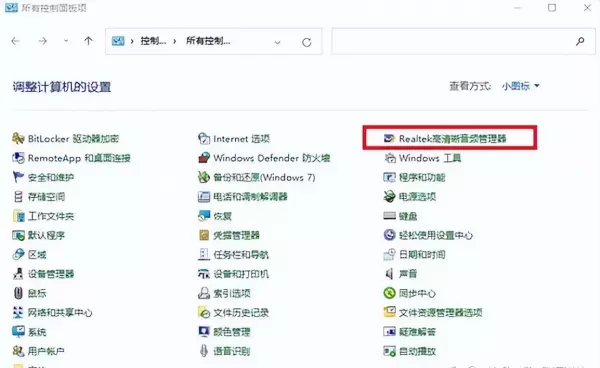Launch 设备管理器 icon

(x=18, y=274)
